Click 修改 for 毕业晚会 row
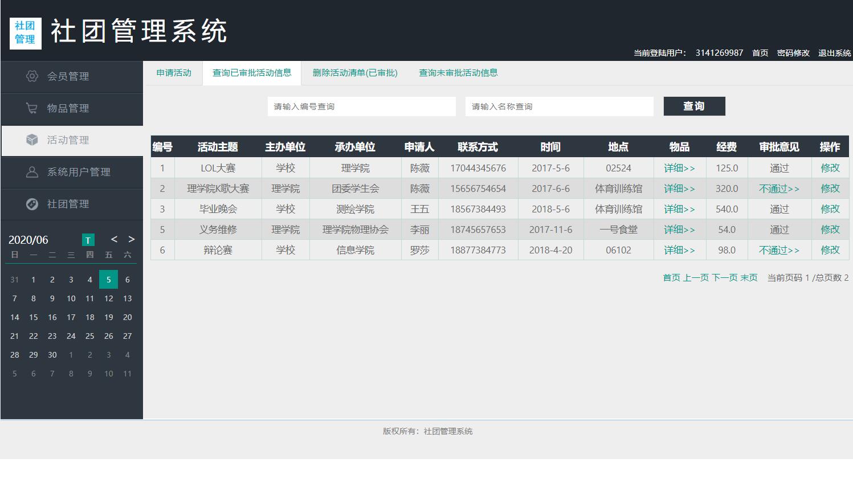This screenshot has height=504, width=853. (x=830, y=208)
